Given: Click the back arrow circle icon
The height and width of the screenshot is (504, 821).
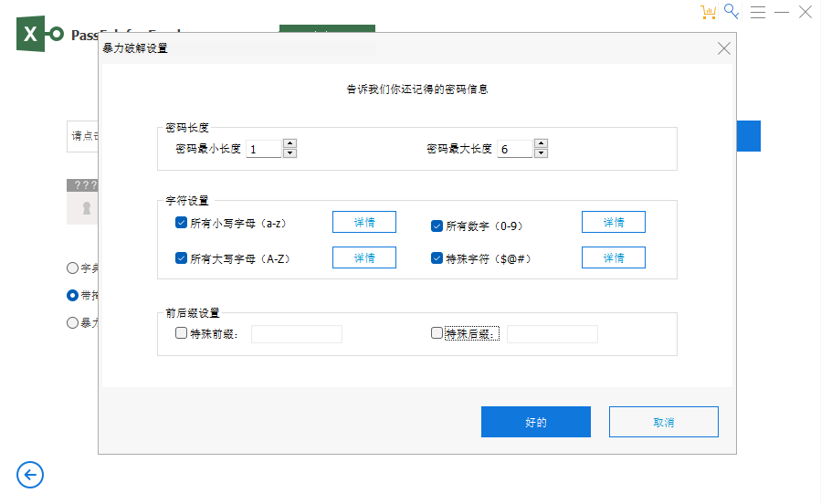Looking at the screenshot, I should [x=30, y=475].
